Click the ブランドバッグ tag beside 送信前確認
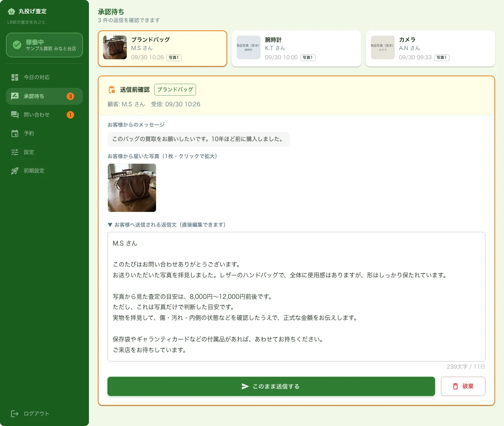 pyautogui.click(x=175, y=90)
